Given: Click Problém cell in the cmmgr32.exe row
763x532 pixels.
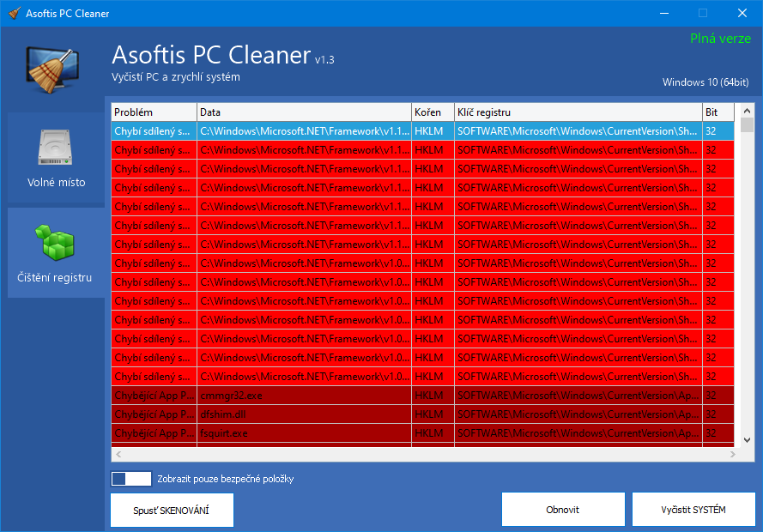Looking at the screenshot, I should coord(154,396).
